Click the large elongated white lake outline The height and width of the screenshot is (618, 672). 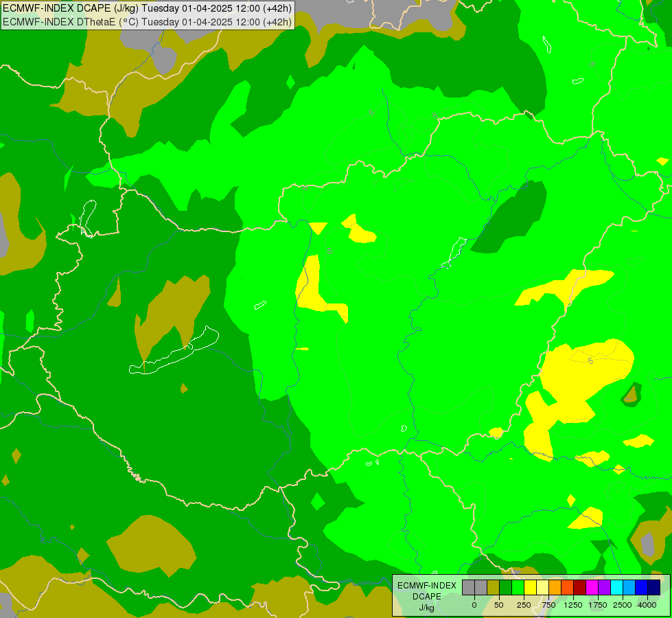click(174, 350)
